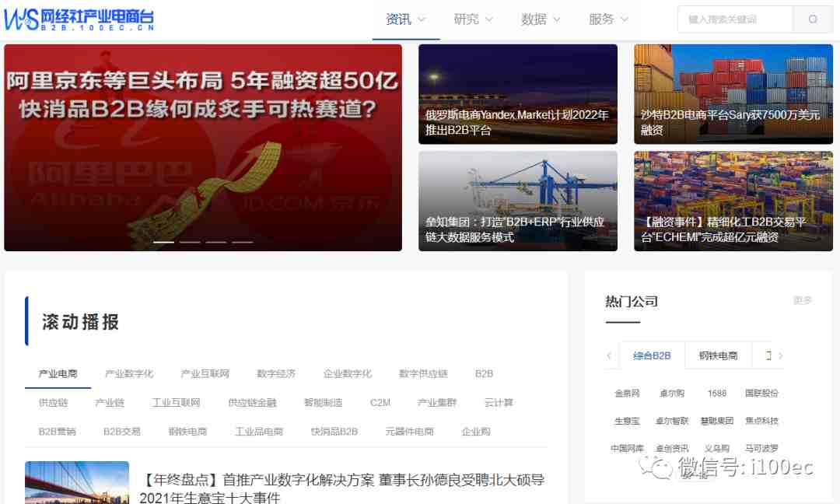Open the 工业互联网 tab
The height and width of the screenshot is (504, 840).
[177, 402]
